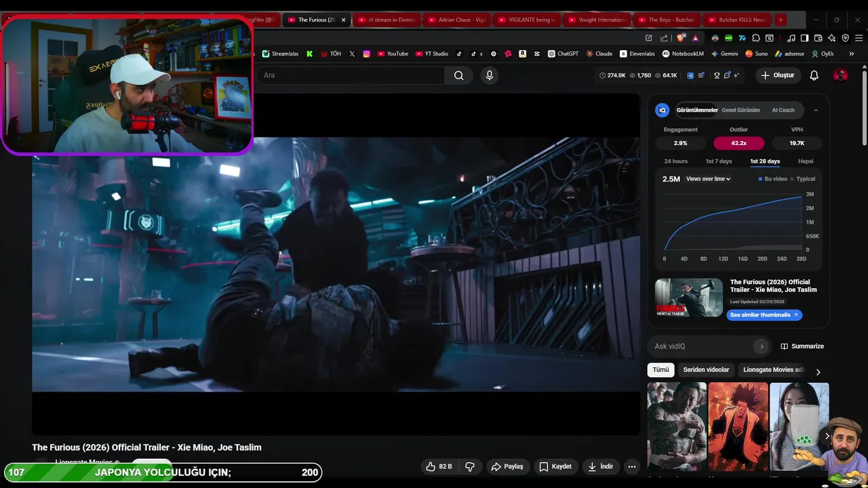Select the 1st 7 days range
868x488 pixels.
[718, 161]
